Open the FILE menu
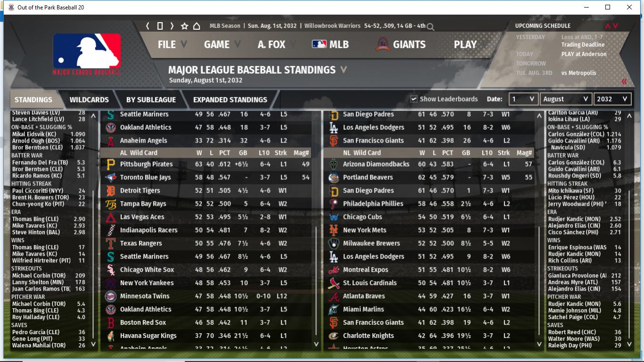Image resolution: width=644 pixels, height=362 pixels. pyautogui.click(x=172, y=44)
